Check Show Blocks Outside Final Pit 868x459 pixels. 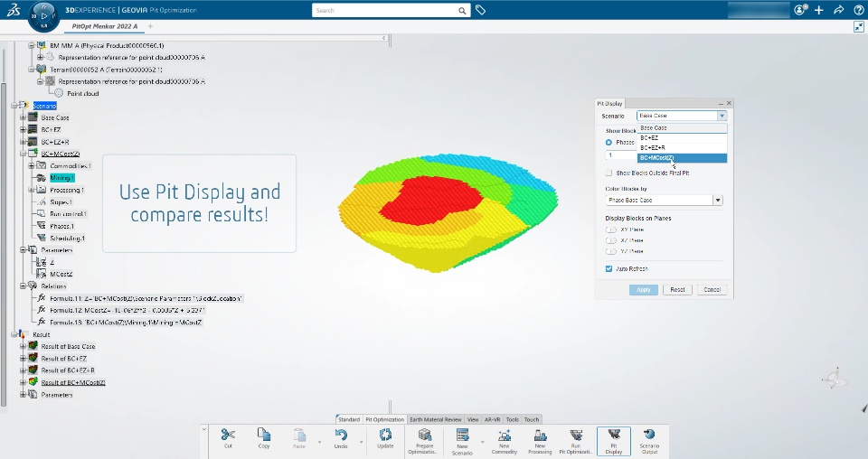tap(609, 173)
